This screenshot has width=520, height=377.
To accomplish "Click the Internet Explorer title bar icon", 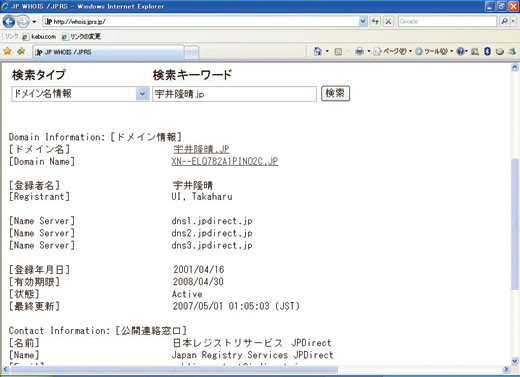I will (x=5, y=6).
